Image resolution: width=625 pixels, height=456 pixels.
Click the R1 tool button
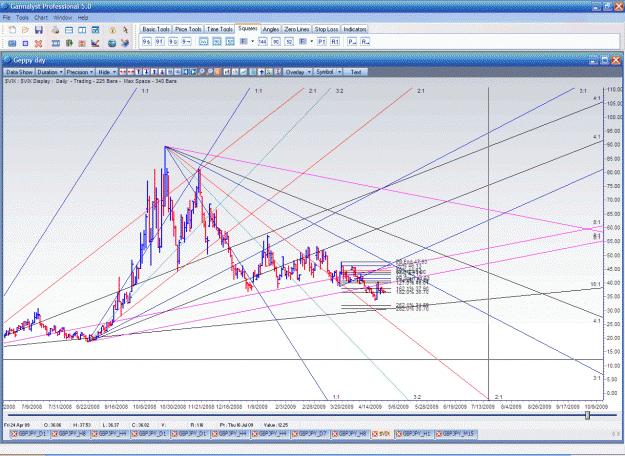335,41
